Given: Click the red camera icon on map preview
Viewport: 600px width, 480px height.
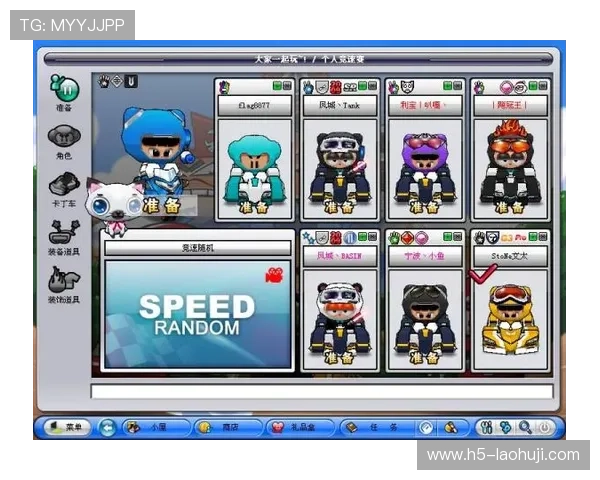Looking at the screenshot, I should 272,276.
